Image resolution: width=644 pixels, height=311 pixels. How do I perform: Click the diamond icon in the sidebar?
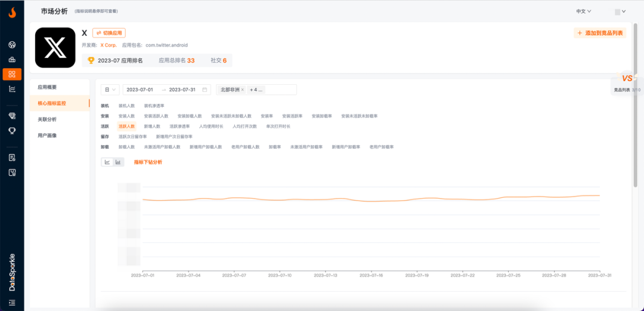click(12, 116)
